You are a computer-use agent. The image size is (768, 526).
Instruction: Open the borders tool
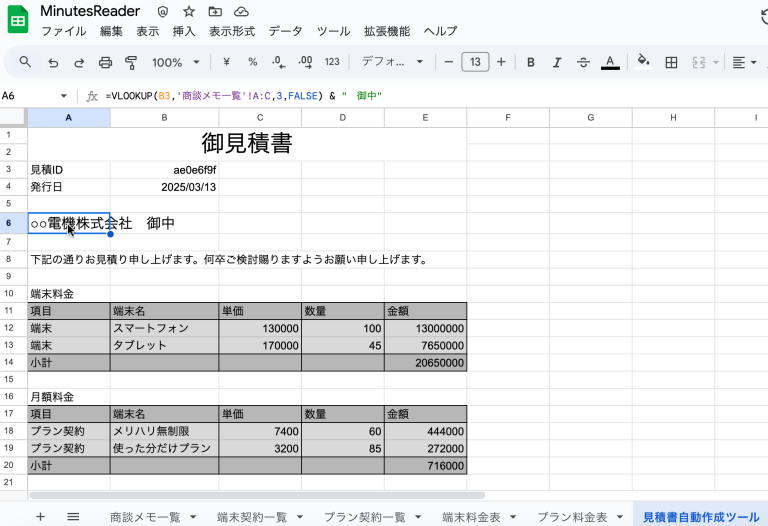click(672, 62)
